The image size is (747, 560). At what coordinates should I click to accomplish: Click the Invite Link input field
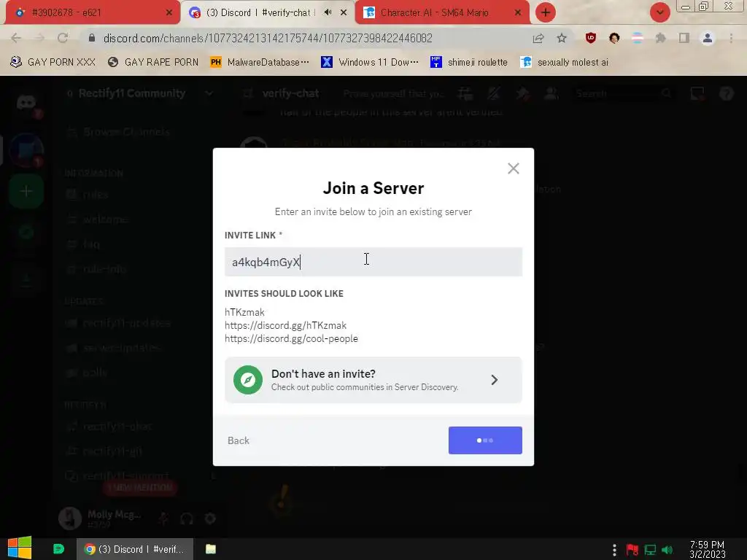pos(373,262)
